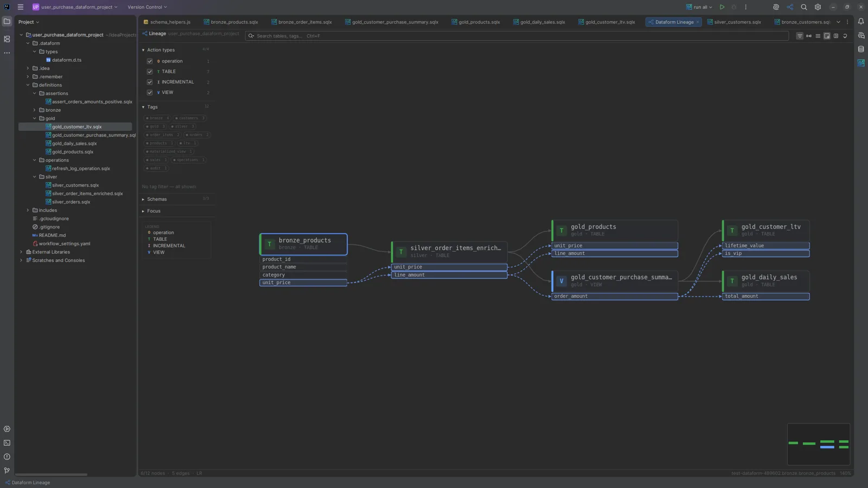Open the Search Everywhere magnifier icon
The width and height of the screenshot is (868, 488).
pos(804,7)
